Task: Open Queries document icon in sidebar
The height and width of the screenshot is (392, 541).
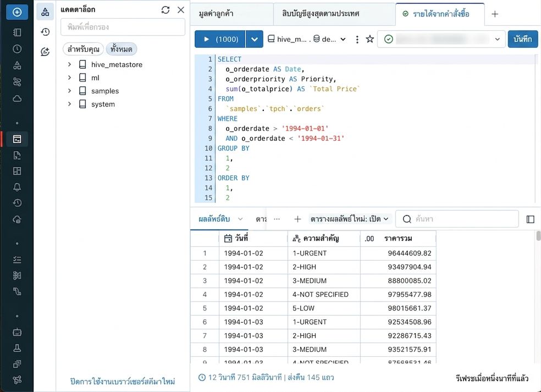Action: (x=17, y=155)
